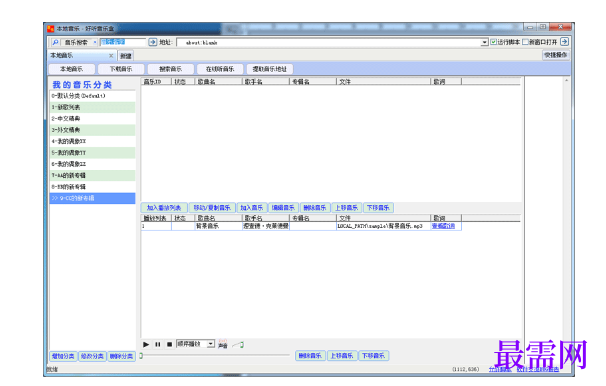The width and height of the screenshot is (606, 386).
Task: Click the 删除分类 delete category button
Action: click(121, 356)
